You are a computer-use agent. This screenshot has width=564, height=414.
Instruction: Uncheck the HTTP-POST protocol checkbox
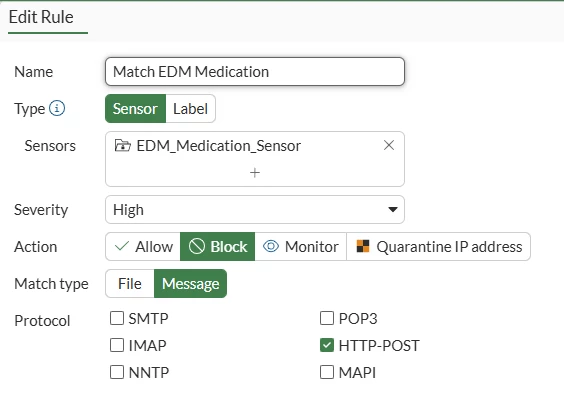[x=327, y=345]
